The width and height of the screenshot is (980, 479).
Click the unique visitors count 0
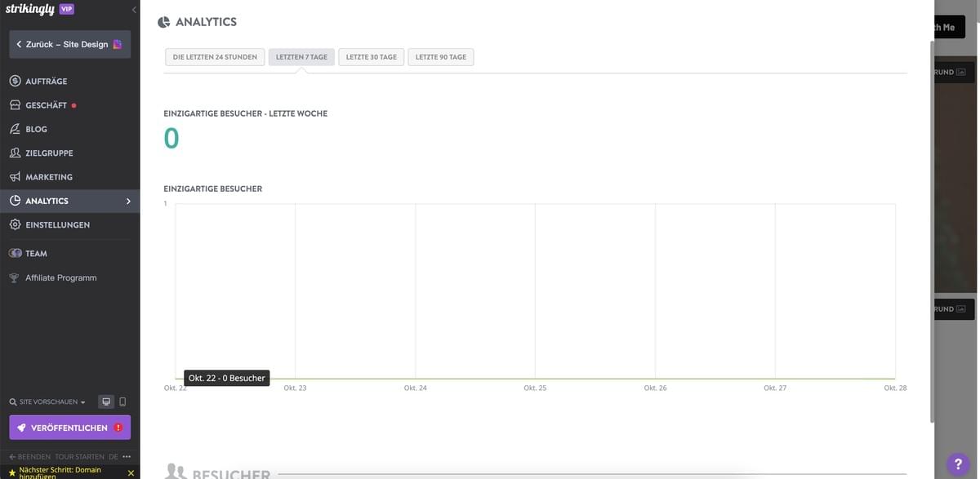(171, 139)
